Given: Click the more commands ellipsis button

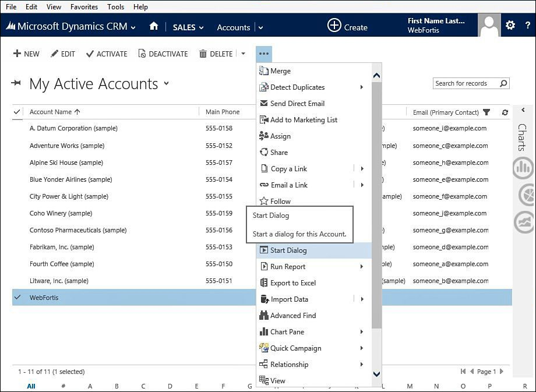Looking at the screenshot, I should [264, 54].
